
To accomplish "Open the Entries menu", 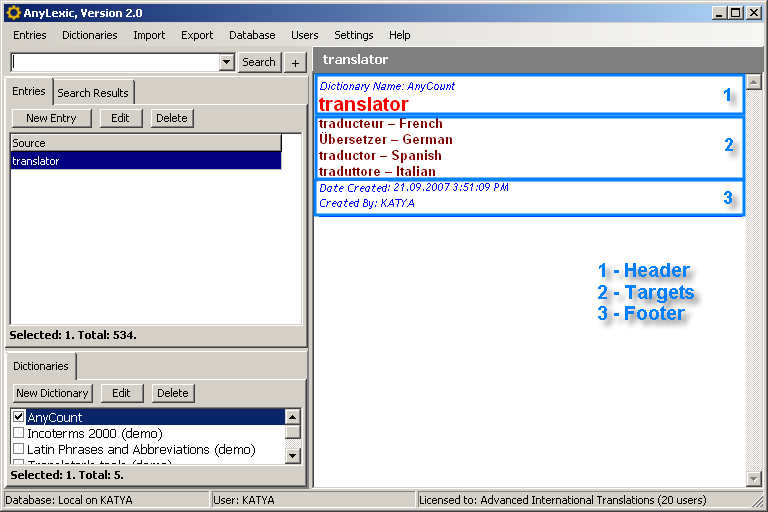I will point(30,35).
